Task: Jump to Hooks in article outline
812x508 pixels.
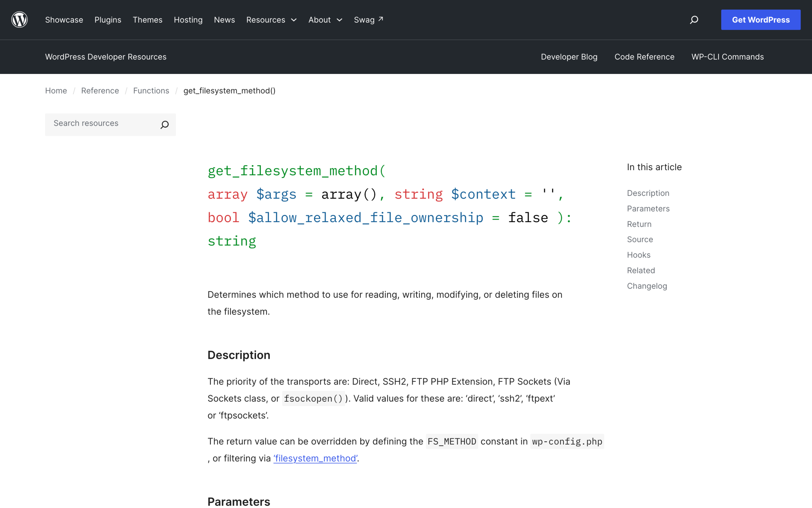Action: [x=638, y=255]
